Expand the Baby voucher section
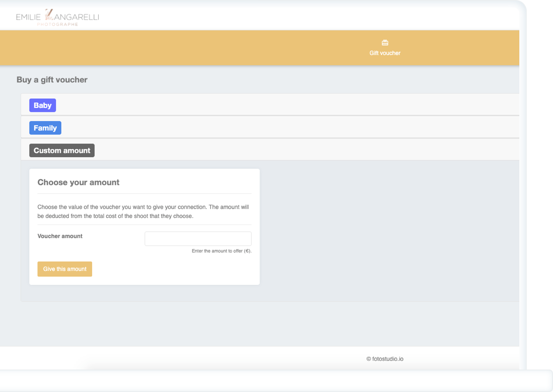Viewport: 553px width, 392px height. (43, 105)
